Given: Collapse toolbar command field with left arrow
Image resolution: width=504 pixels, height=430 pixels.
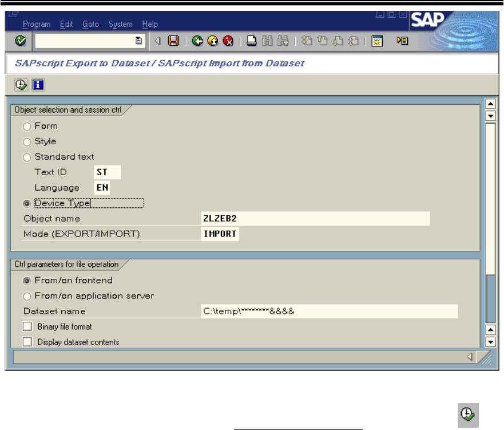Looking at the screenshot, I should point(158,41).
